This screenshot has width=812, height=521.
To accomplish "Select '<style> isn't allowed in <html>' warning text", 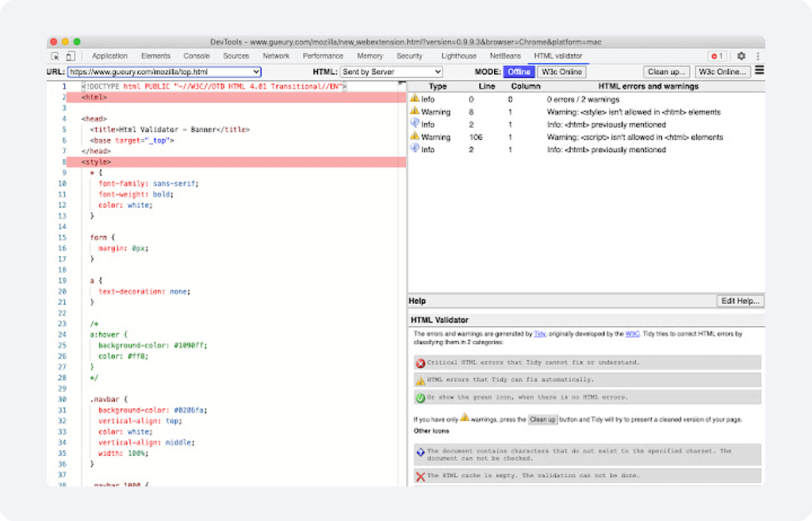I will tap(634, 112).
